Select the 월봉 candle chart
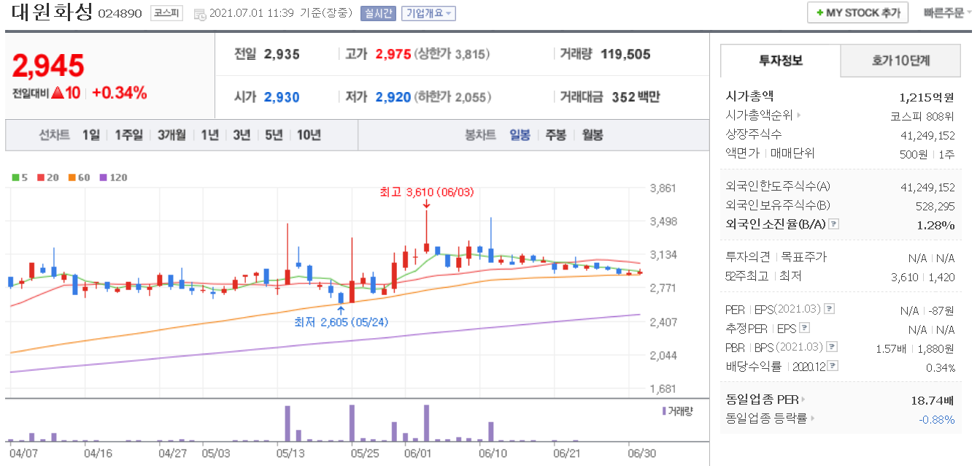980x466 pixels. [593, 135]
